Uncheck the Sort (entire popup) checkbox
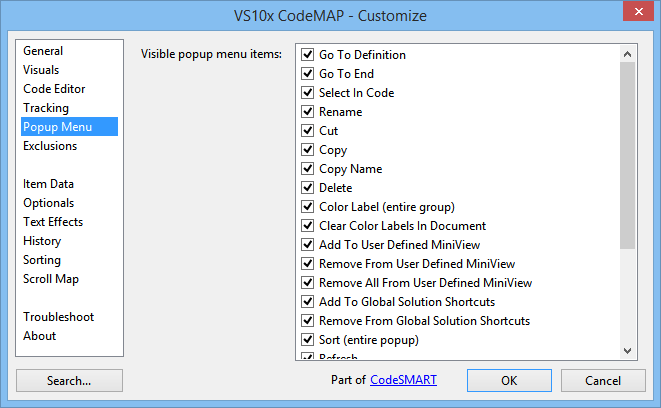Screen dimensions: 661x408 pyautogui.click(x=308, y=340)
